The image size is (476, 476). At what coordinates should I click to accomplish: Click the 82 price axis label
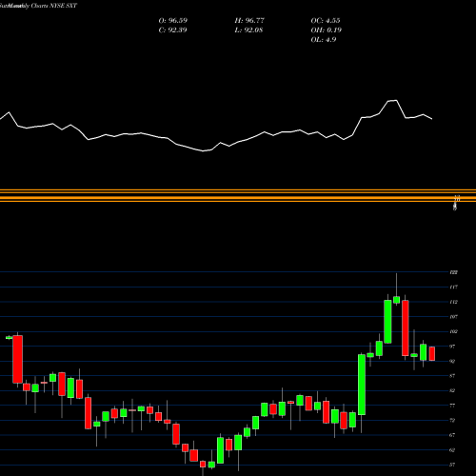tap(452, 390)
